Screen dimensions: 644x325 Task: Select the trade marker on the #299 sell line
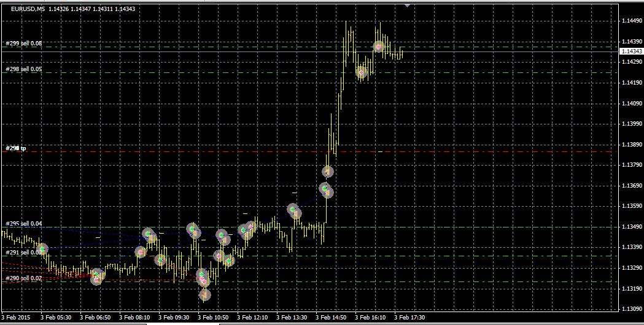point(379,47)
